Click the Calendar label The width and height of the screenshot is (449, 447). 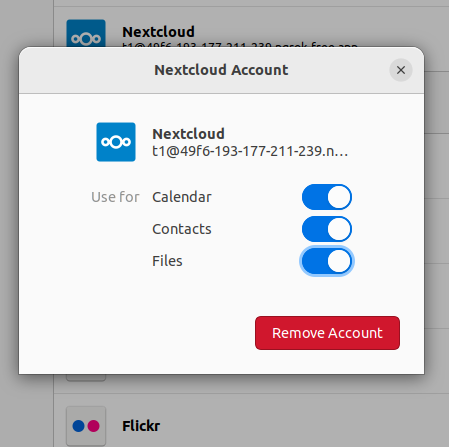click(182, 197)
